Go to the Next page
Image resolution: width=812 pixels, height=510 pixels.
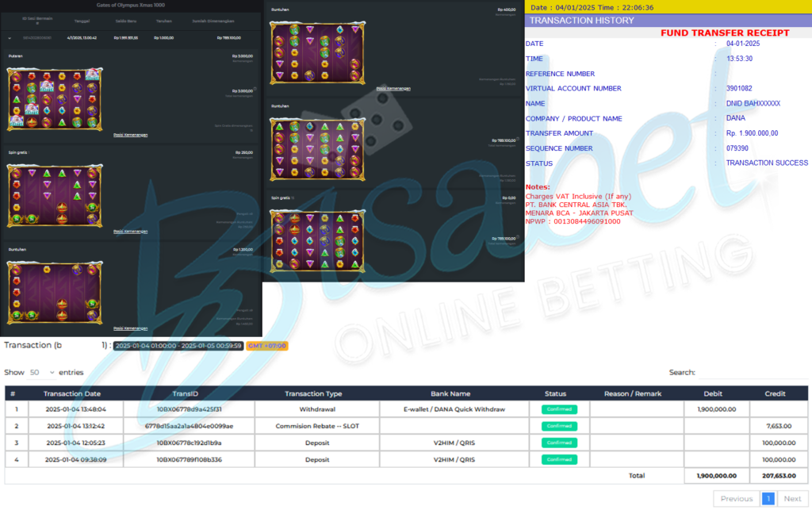(792, 499)
